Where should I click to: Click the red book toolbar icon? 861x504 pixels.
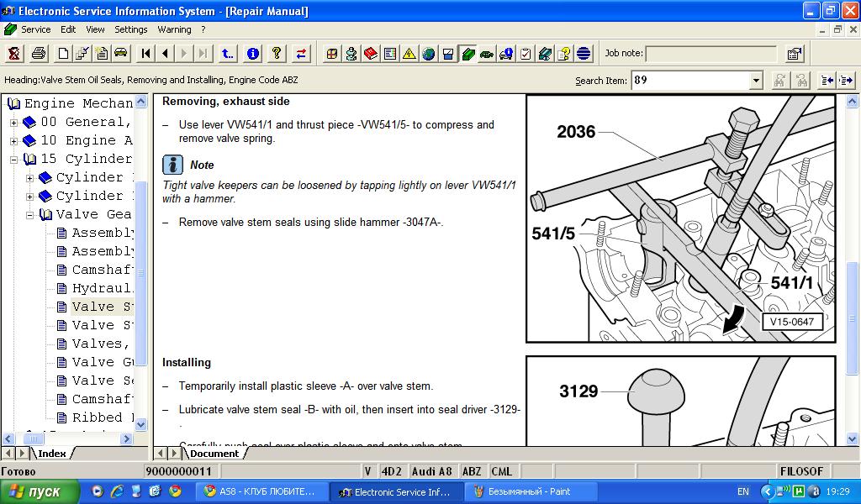[371, 54]
